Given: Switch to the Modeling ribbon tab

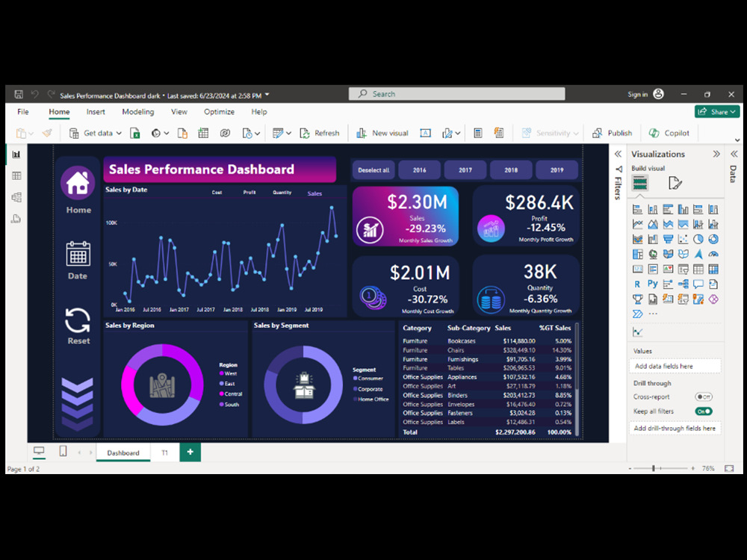Looking at the screenshot, I should 137,112.
